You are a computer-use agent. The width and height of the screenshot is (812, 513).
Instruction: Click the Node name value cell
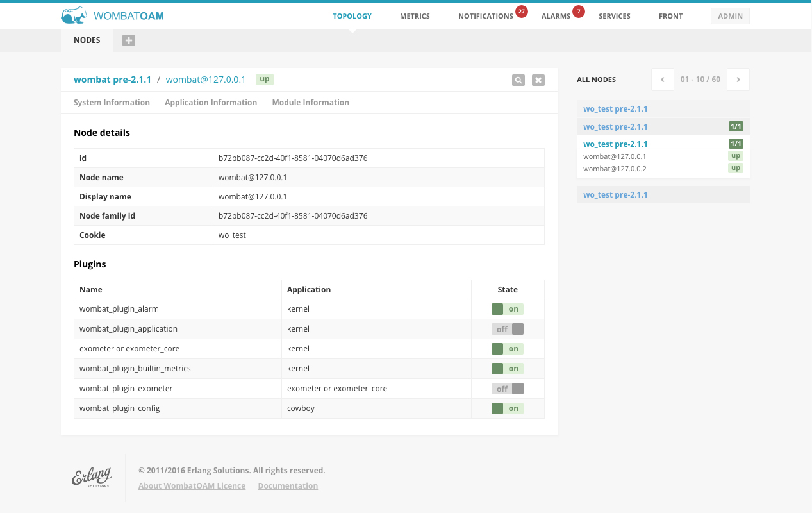coord(379,178)
